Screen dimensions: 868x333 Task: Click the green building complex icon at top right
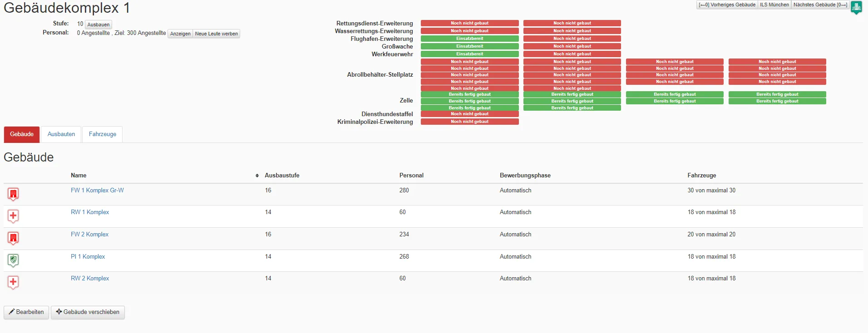856,7
